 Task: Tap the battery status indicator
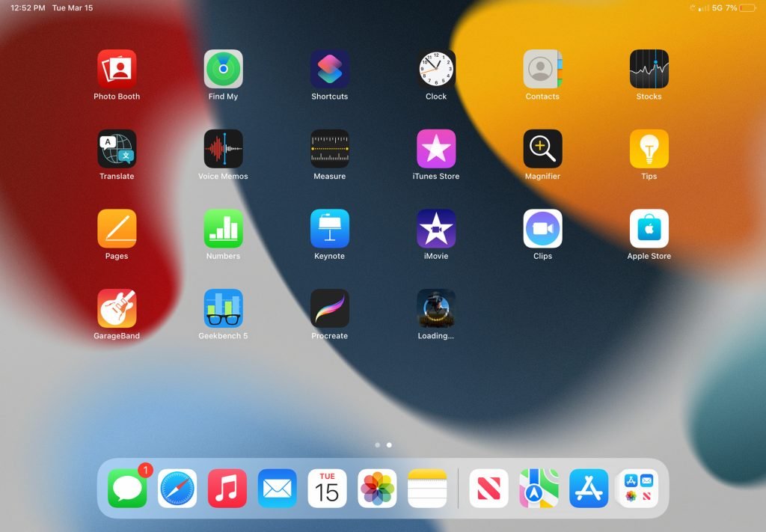click(747, 8)
